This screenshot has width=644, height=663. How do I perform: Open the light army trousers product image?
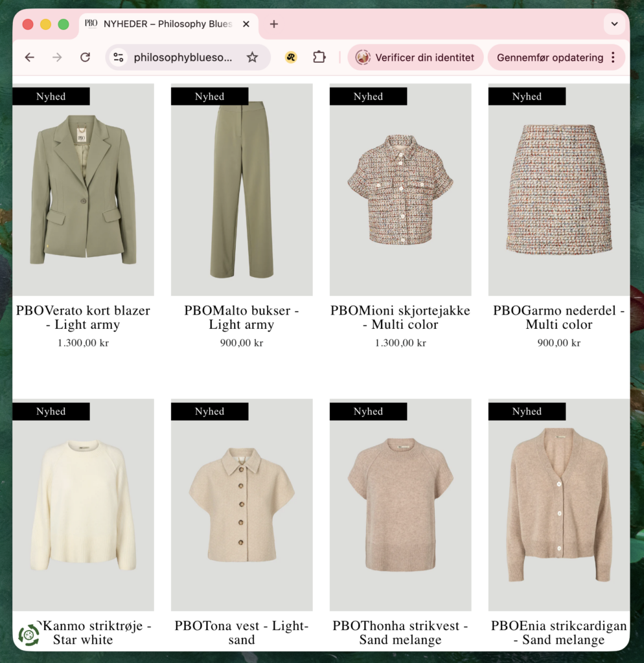(x=242, y=190)
